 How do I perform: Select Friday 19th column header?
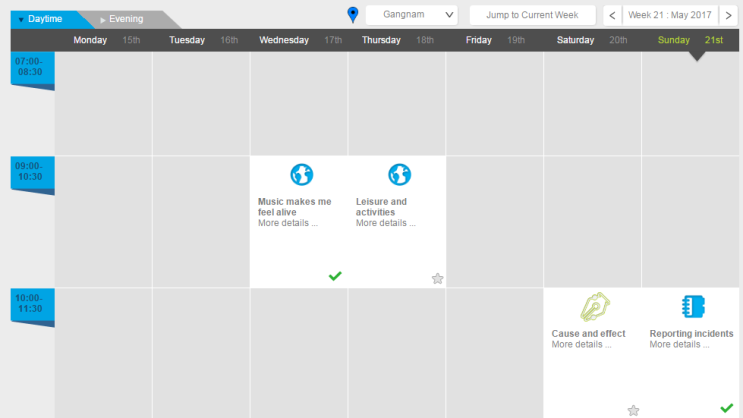(x=495, y=40)
